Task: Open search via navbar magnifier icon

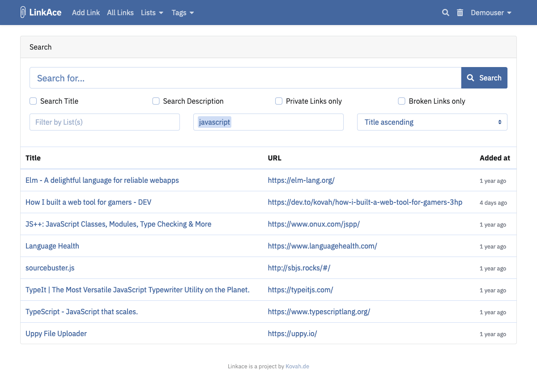Action: [x=446, y=13]
